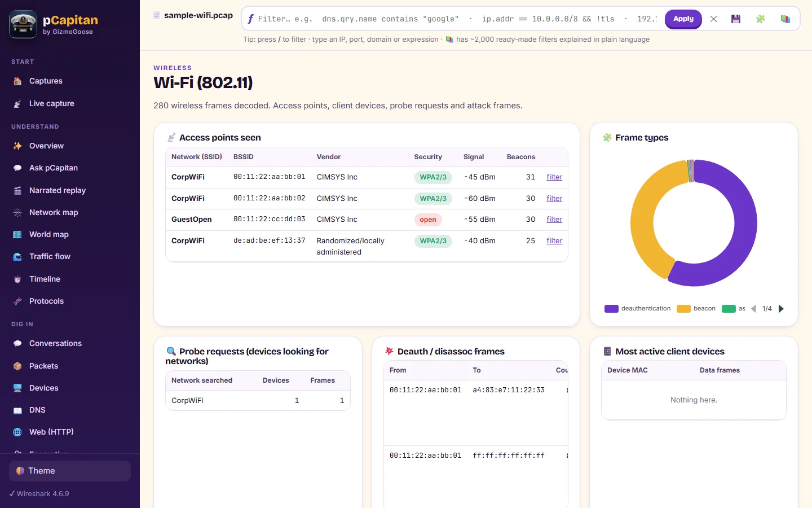The image size is (812, 508).
Task: Open the filter builder puzzle piece icon
Action: pos(760,19)
